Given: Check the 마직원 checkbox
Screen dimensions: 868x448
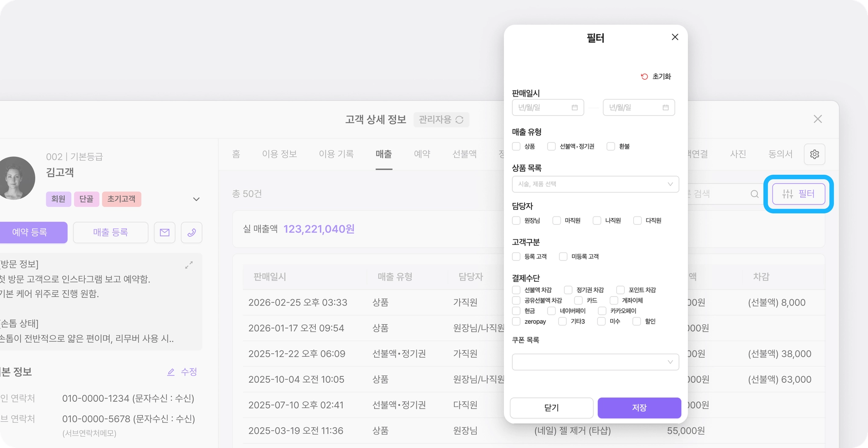Looking at the screenshot, I should tap(557, 221).
